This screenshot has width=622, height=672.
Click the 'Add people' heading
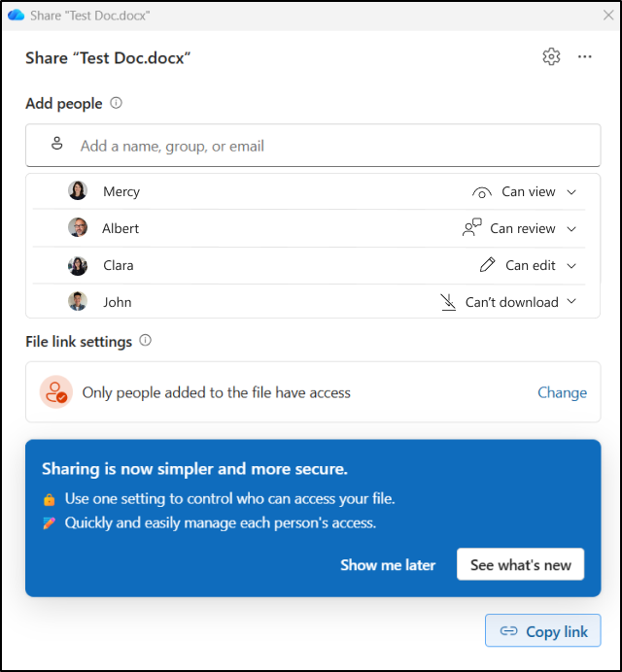pos(64,103)
